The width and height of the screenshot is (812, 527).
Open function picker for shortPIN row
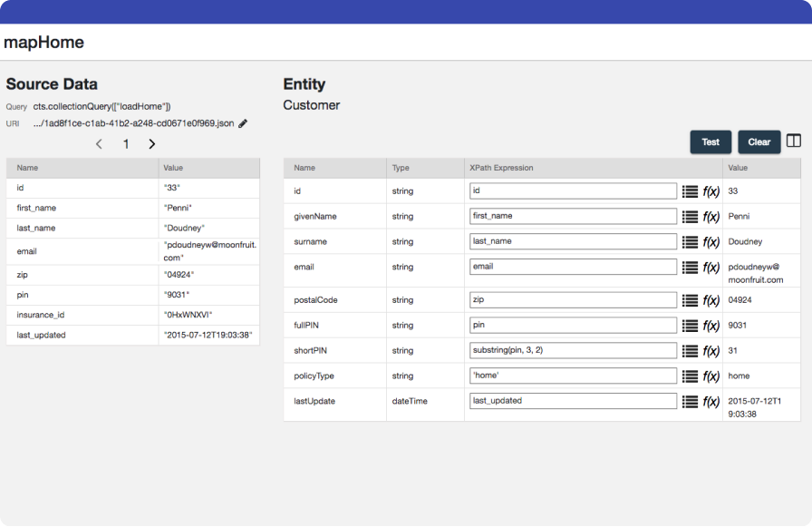click(710, 351)
